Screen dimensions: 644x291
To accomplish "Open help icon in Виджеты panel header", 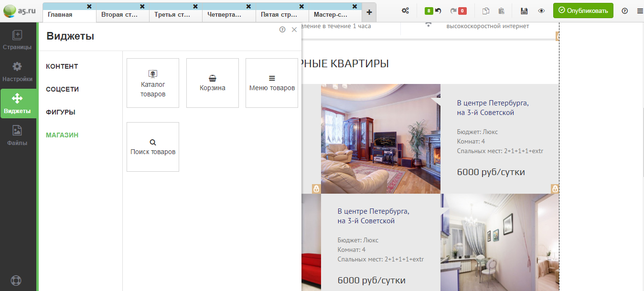I will point(282,30).
